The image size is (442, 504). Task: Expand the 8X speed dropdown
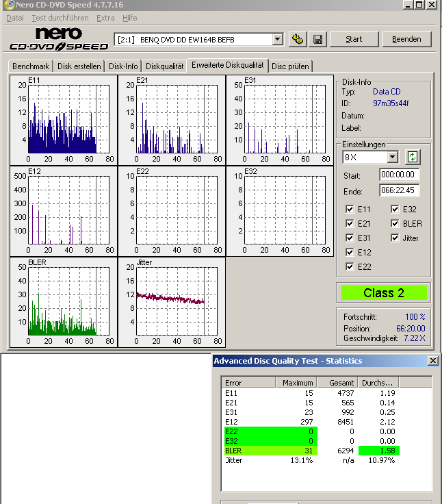coord(392,157)
